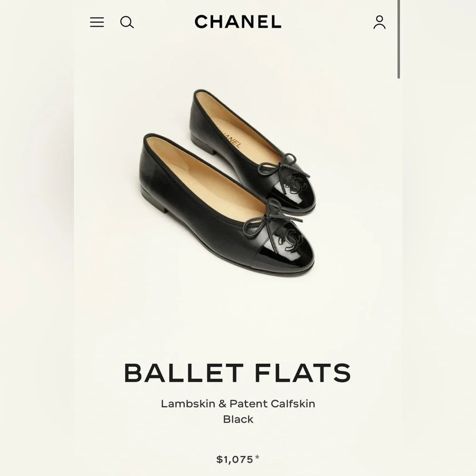This screenshot has width=476, height=476.
Task: Click the $1,075 price
Action: click(x=234, y=459)
